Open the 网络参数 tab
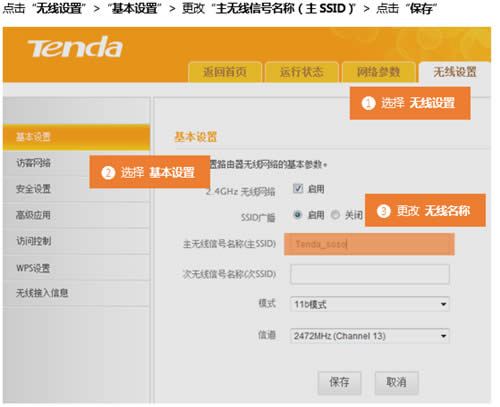 (x=379, y=72)
